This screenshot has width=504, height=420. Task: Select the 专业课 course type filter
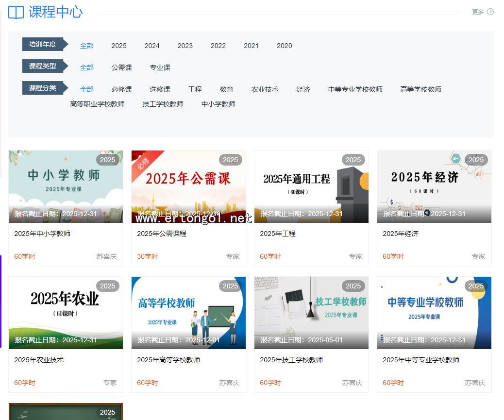[x=160, y=67]
